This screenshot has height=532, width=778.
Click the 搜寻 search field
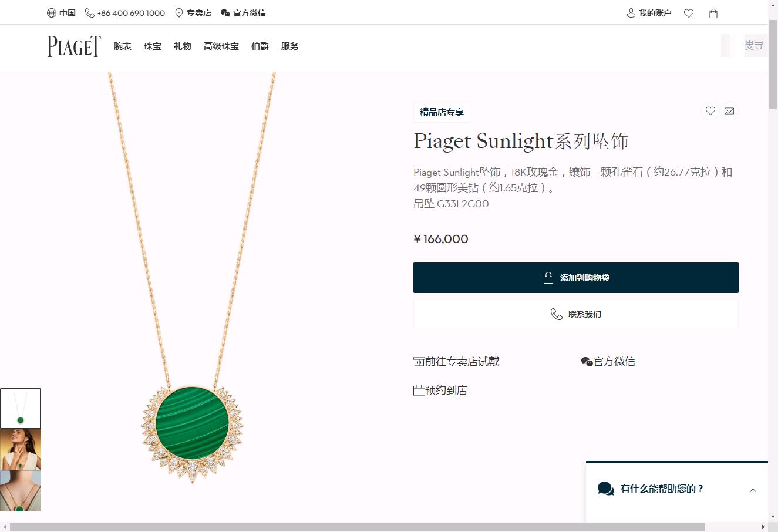point(753,45)
